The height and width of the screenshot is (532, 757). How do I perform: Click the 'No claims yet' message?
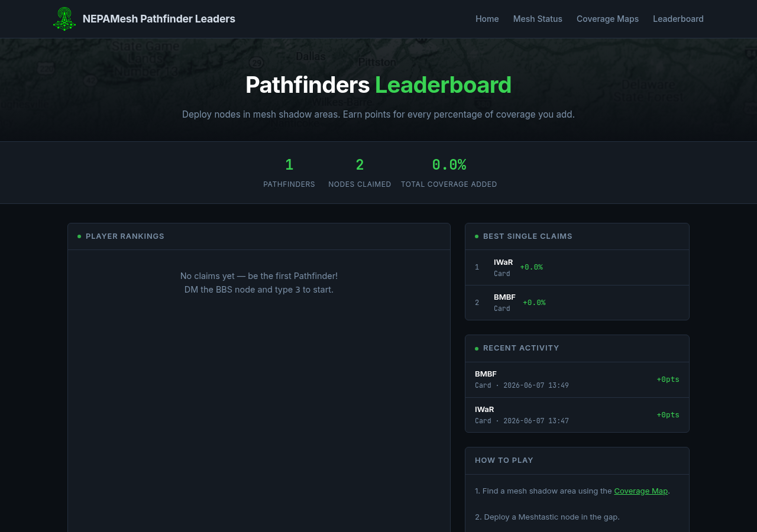pos(259,276)
